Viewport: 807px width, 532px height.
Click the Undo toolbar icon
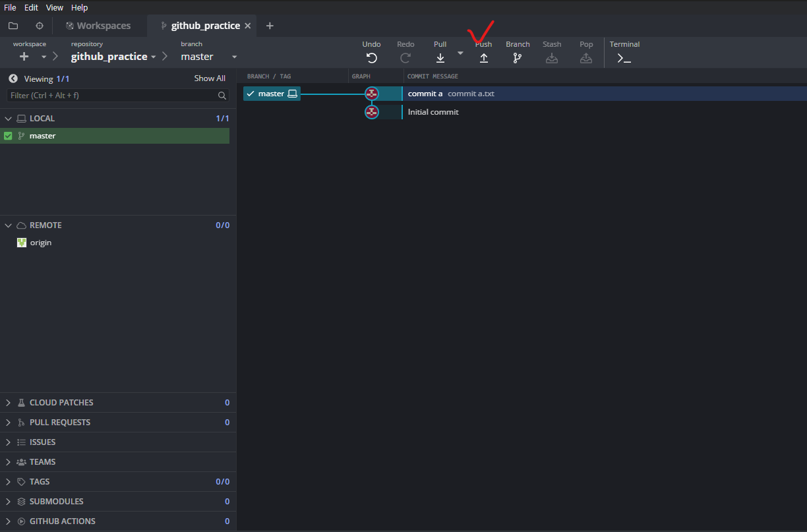372,58
